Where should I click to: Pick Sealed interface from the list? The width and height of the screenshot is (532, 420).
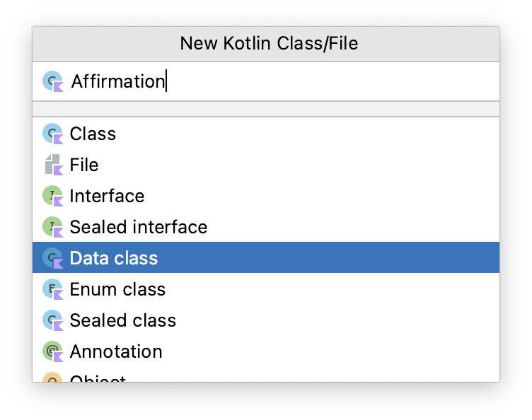[138, 227]
